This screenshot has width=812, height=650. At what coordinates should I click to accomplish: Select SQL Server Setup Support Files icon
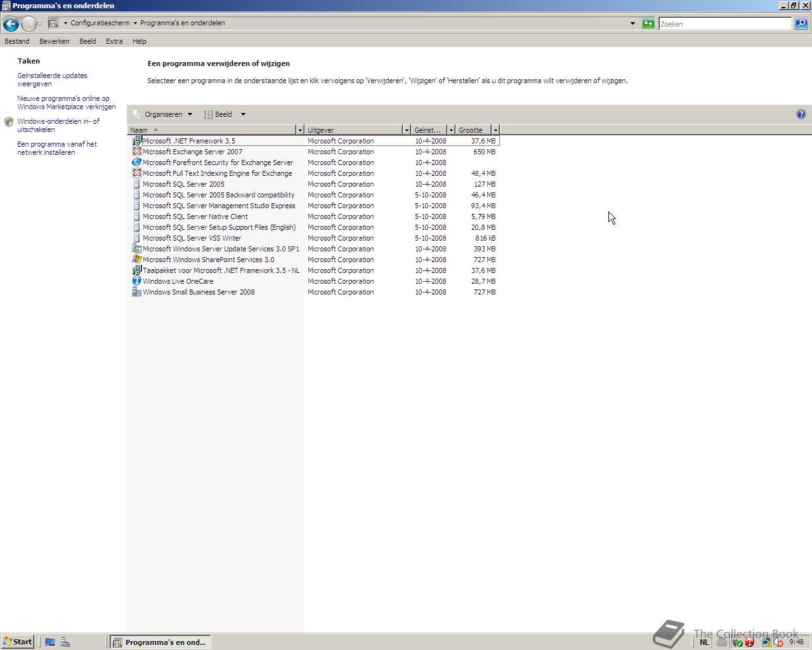(136, 227)
